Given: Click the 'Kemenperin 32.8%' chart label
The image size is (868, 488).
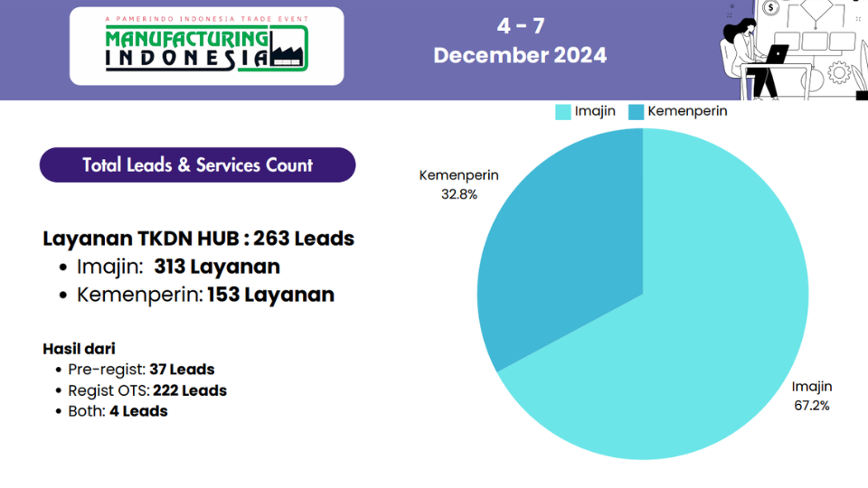Looking at the screenshot, I should click(459, 184).
